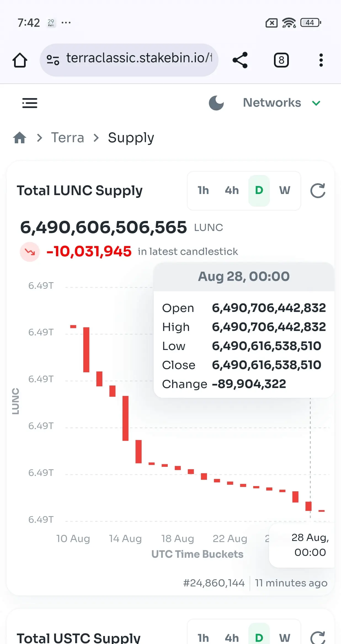The image size is (341, 644).
Task: Open the hamburger side menu
Action: 30,103
